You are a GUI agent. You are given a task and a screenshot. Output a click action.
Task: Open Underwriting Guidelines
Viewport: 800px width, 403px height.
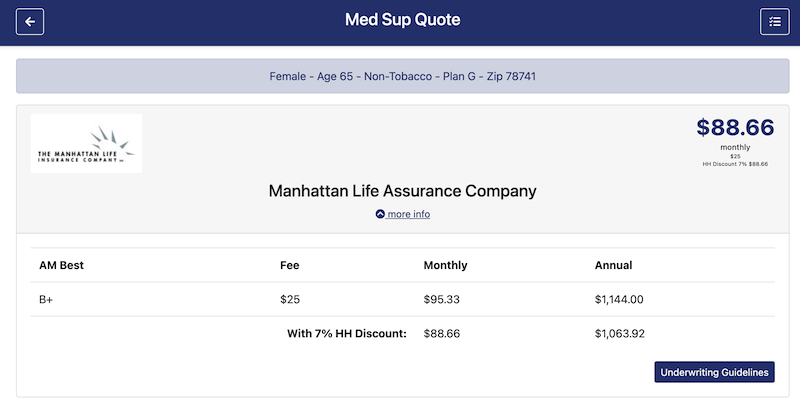click(x=714, y=372)
